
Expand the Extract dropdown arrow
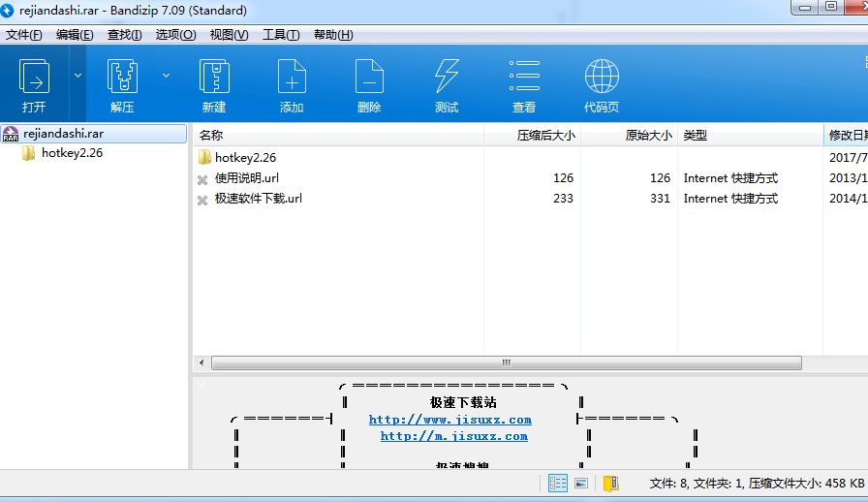(x=166, y=76)
